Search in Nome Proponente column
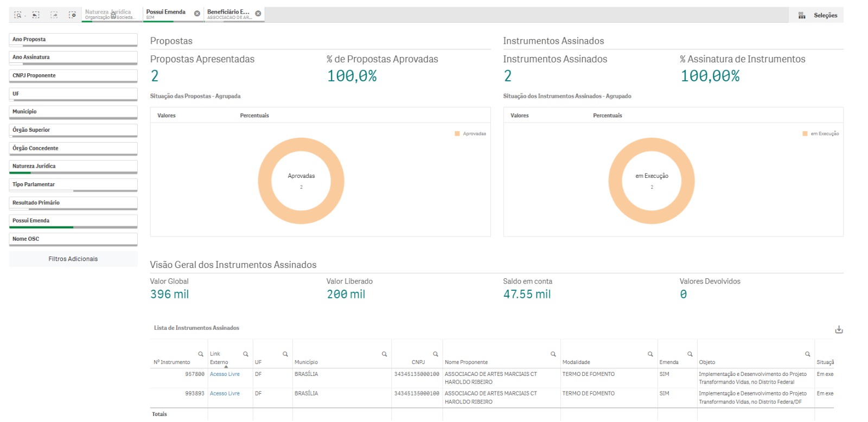 [553, 354]
